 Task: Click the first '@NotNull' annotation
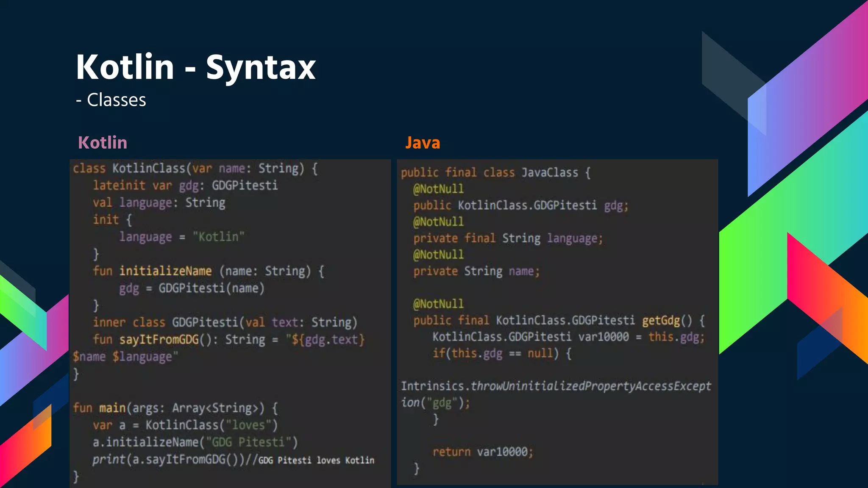pyautogui.click(x=438, y=189)
